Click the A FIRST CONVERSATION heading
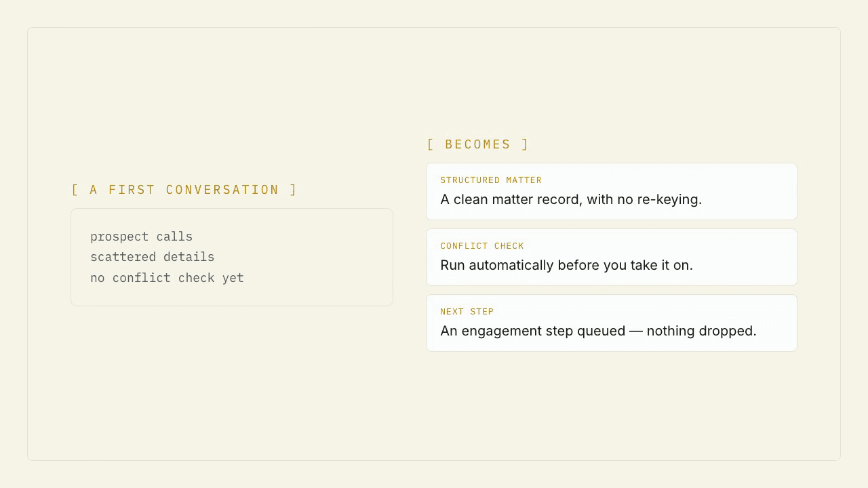 click(x=184, y=190)
